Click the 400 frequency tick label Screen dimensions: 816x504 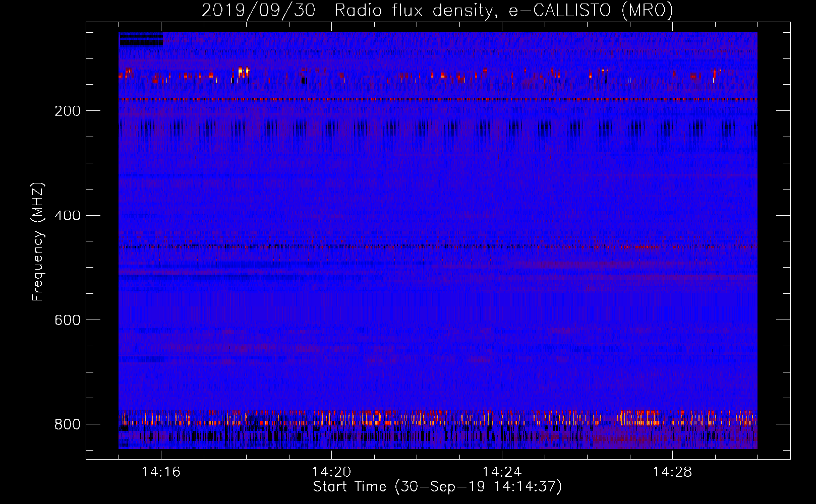(67, 216)
